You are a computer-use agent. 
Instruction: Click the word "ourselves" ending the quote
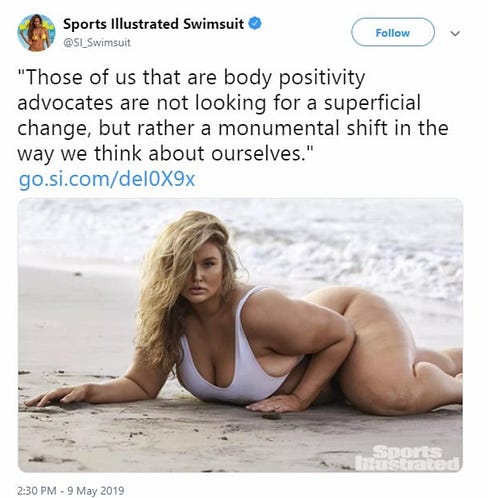pyautogui.click(x=257, y=154)
